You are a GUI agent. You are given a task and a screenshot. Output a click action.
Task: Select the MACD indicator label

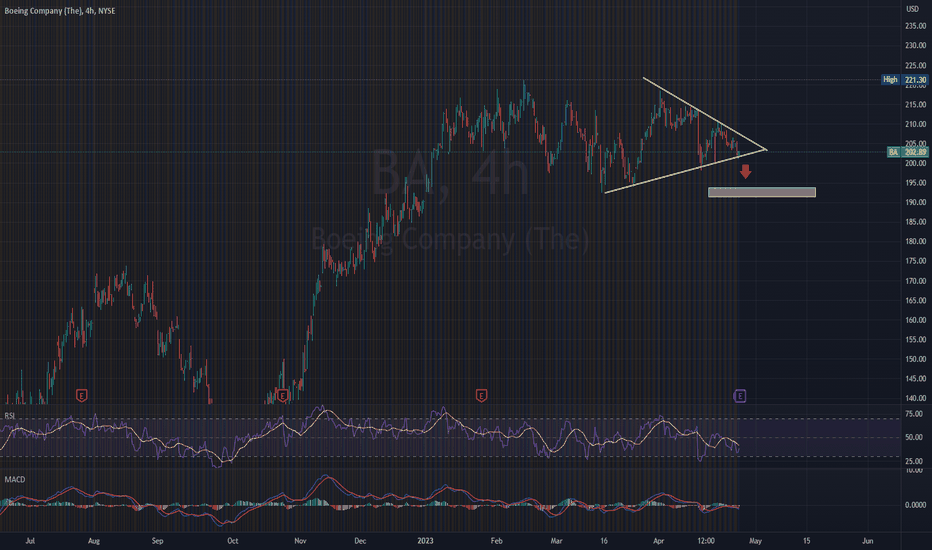point(15,479)
